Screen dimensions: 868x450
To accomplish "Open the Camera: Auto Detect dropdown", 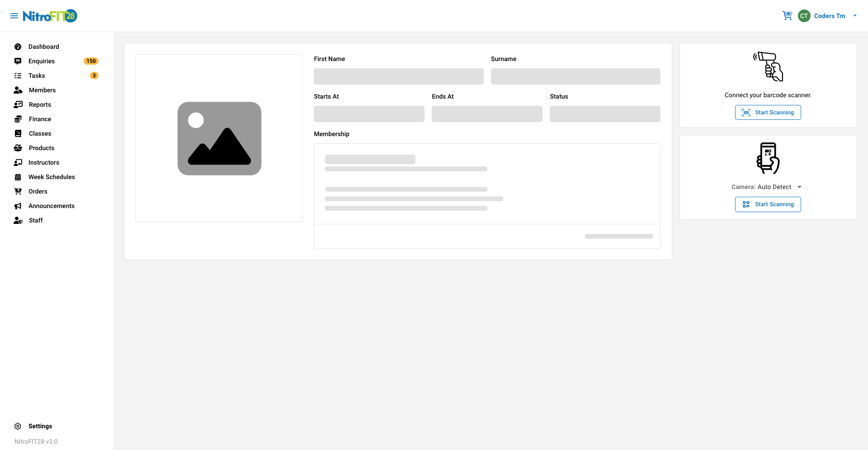I will (x=767, y=186).
